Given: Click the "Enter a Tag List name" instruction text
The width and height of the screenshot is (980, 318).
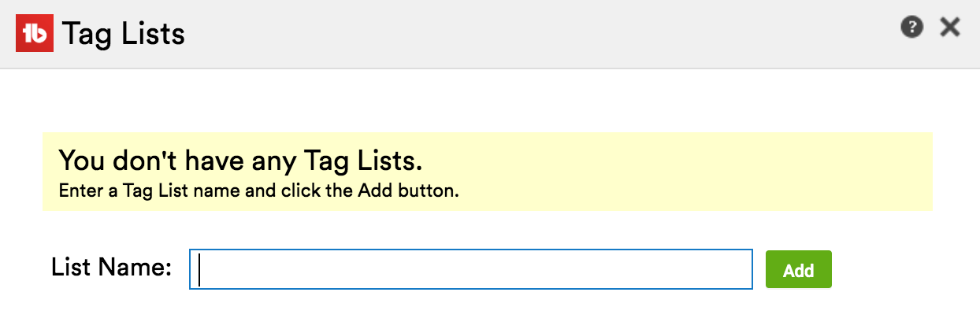Looking at the screenshot, I should tap(258, 190).
